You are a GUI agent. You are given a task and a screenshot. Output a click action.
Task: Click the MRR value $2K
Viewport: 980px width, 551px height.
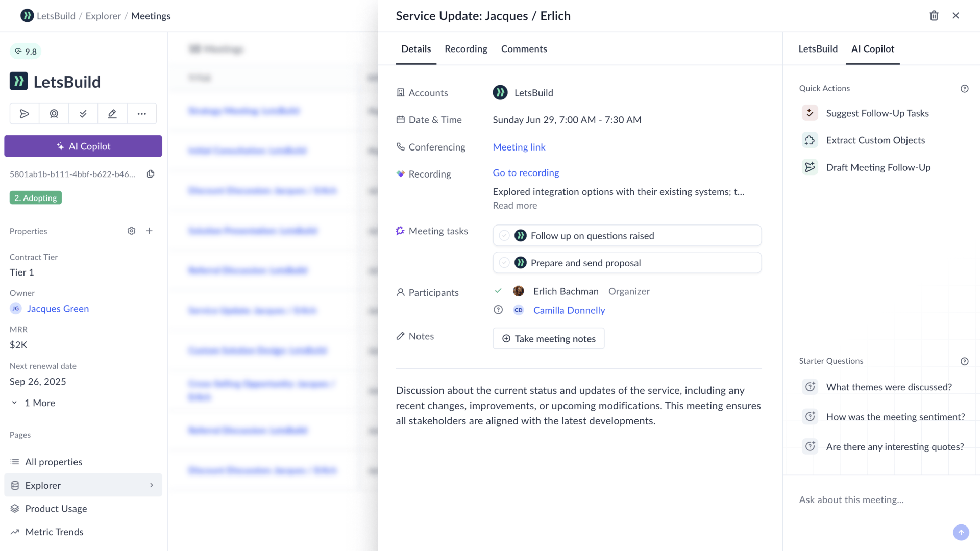pyautogui.click(x=18, y=344)
